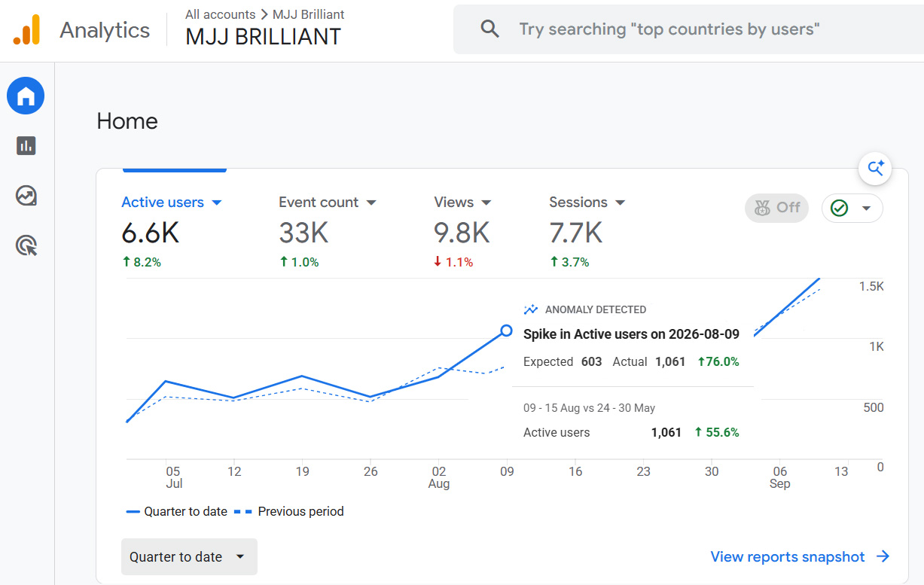Open the Explore icon in sidebar
924x585 pixels.
pos(26,196)
